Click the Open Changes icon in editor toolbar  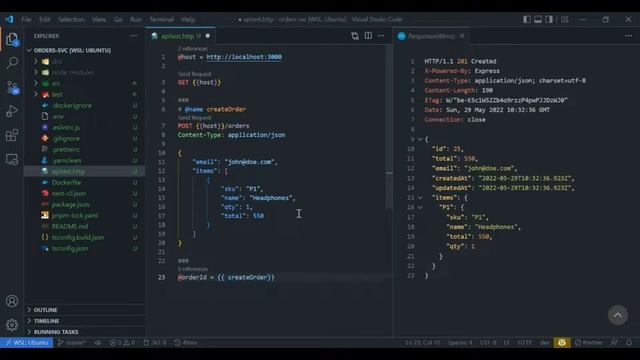coord(355,36)
